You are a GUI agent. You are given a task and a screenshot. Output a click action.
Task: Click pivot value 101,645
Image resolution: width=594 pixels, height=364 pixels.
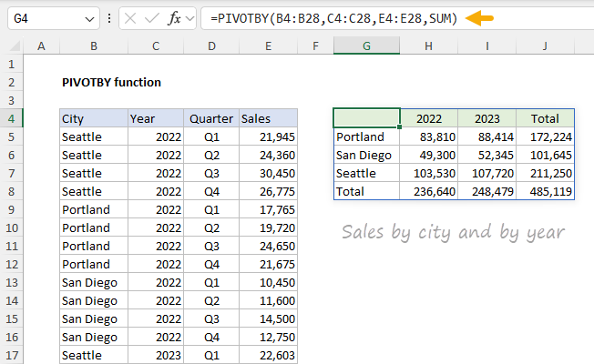[x=545, y=155]
